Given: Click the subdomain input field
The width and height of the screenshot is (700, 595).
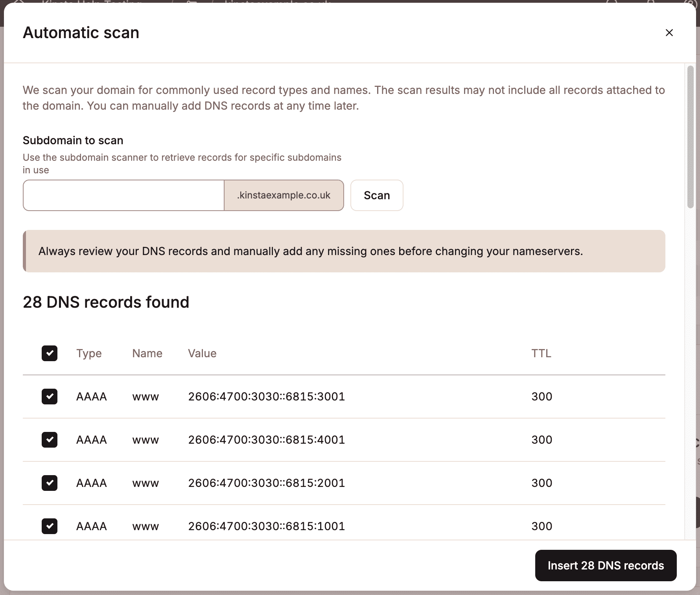Looking at the screenshot, I should [x=123, y=195].
